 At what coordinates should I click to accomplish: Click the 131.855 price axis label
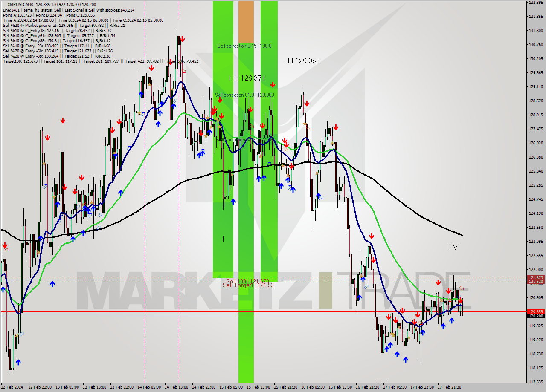point(536,17)
